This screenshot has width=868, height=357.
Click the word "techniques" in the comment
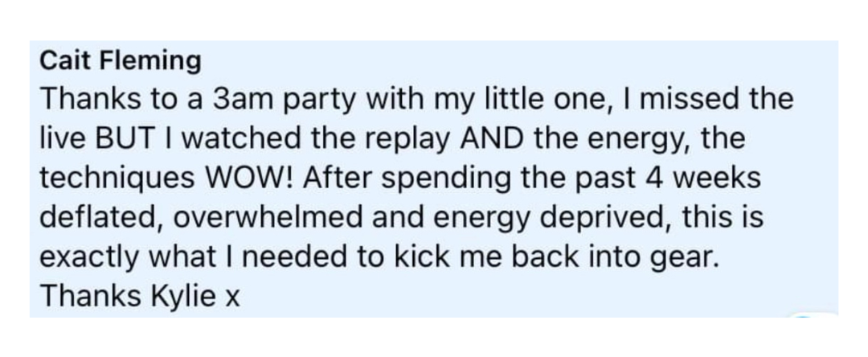tap(117, 180)
